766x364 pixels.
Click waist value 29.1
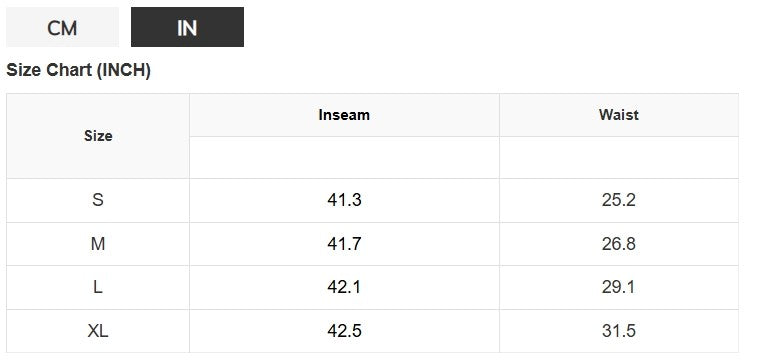point(618,287)
